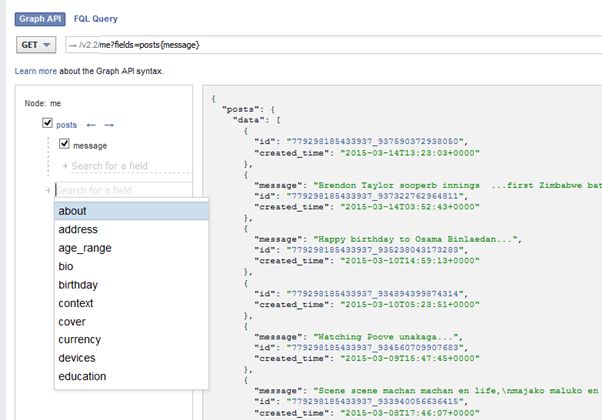Click the posts field link
602x420 pixels.
66,124
